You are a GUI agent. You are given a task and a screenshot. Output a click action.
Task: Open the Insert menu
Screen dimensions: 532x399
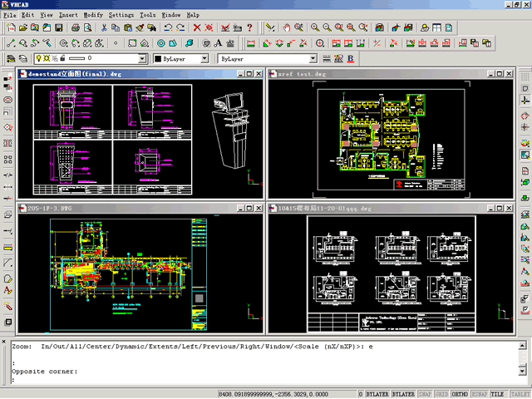68,15
